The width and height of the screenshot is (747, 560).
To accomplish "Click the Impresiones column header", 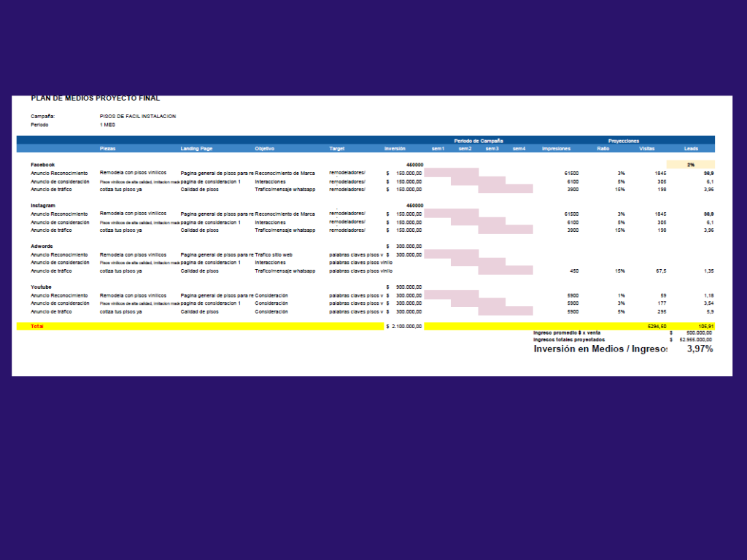I will coord(556,149).
